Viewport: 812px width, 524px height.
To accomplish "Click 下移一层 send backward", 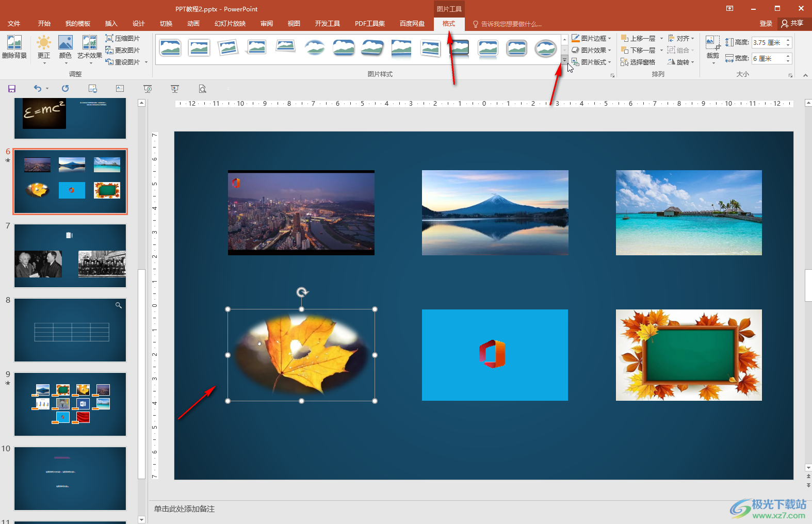I will (x=638, y=50).
